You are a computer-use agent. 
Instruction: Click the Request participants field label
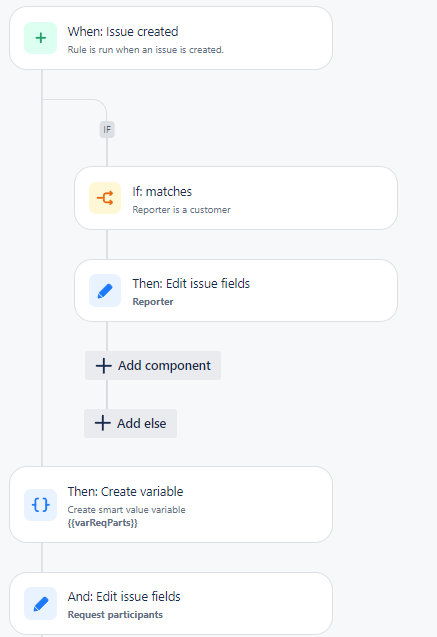(x=115, y=615)
